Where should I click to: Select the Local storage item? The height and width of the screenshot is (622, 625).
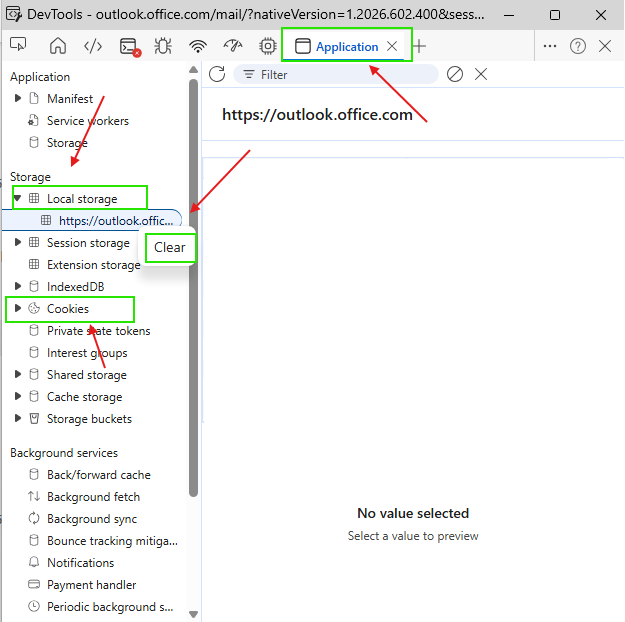(82, 199)
